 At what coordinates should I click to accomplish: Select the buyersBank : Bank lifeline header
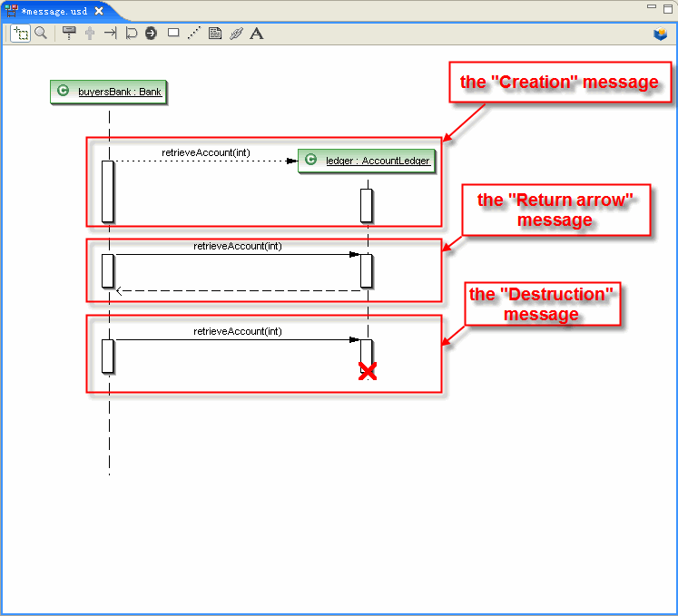(108, 92)
